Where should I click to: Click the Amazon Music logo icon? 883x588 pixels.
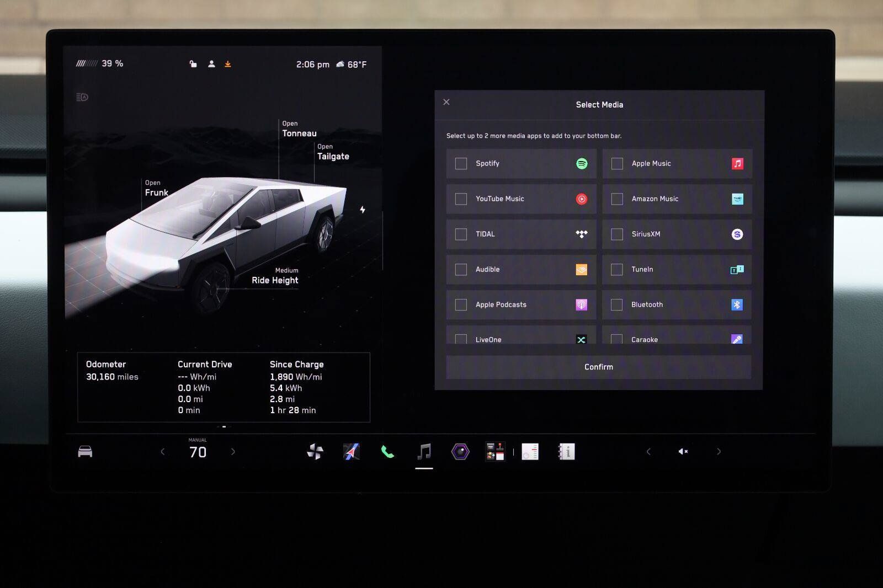[737, 199]
